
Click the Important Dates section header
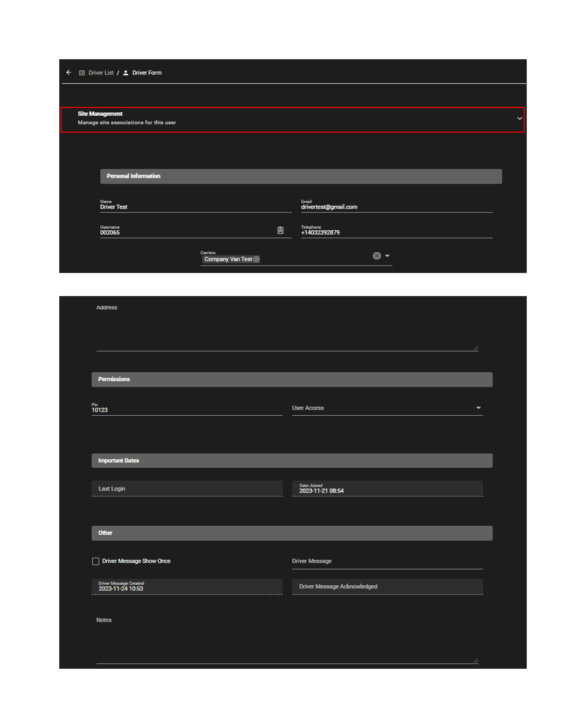(292, 461)
